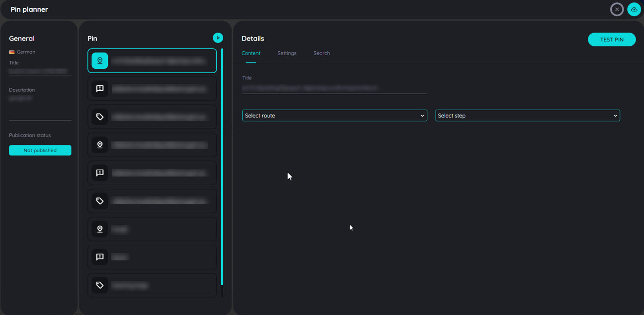Click the cloud publish icon in the top bar

point(634,9)
